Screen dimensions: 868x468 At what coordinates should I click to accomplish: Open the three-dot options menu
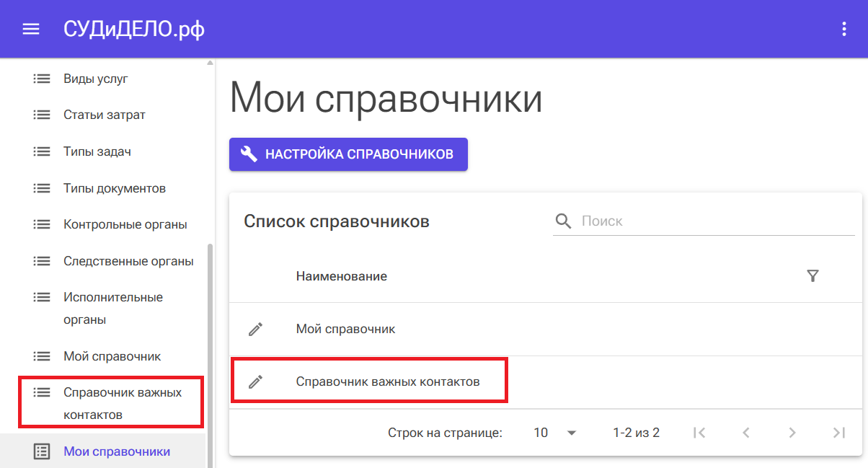coord(844,29)
